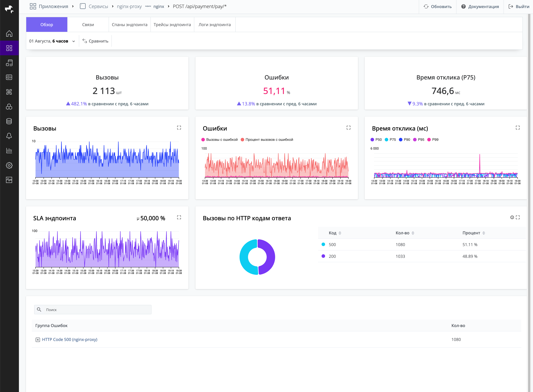This screenshot has height=392, width=533.
Task: Click the Обновить button
Action: tap(438, 7)
